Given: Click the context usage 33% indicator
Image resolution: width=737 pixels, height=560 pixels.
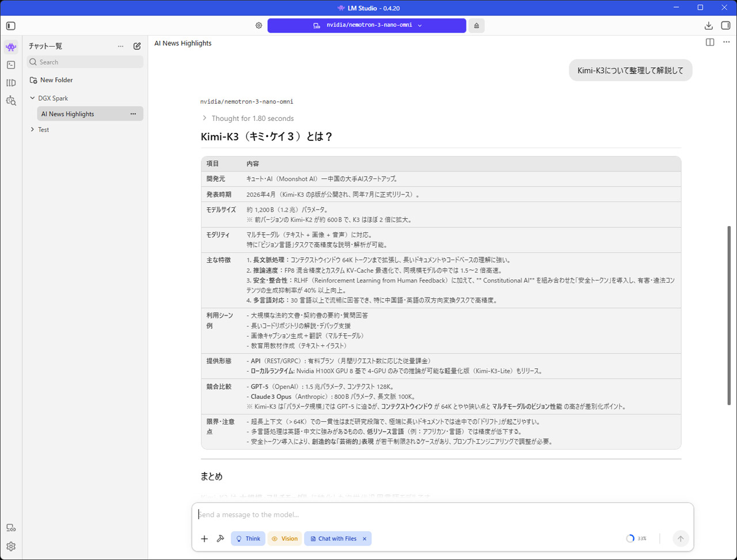Looking at the screenshot, I should 636,539.
